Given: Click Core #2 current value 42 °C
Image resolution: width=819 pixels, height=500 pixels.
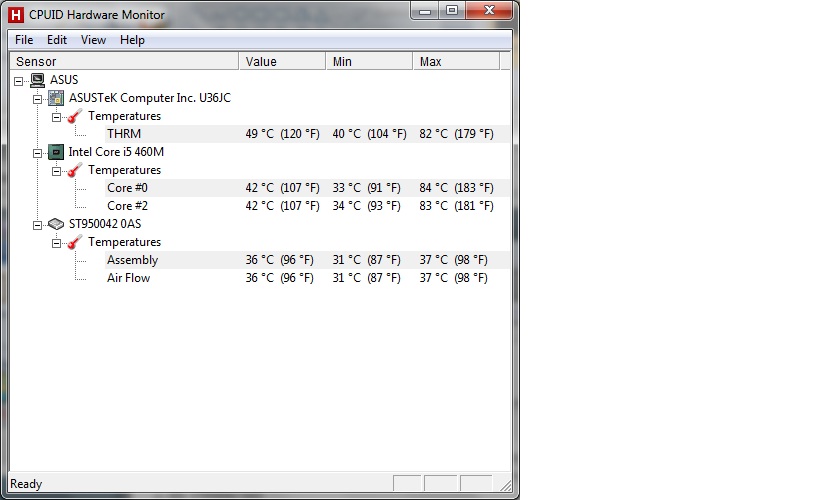Looking at the screenshot, I should [283, 206].
